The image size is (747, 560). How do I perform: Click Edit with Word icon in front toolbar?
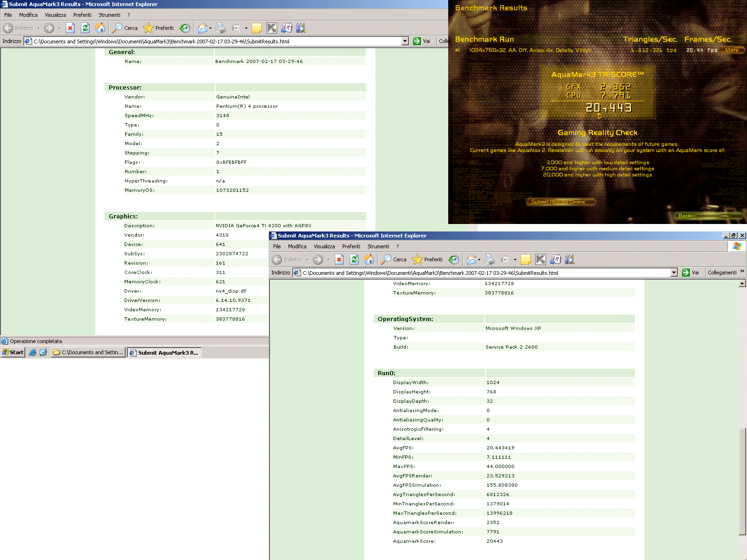click(505, 259)
